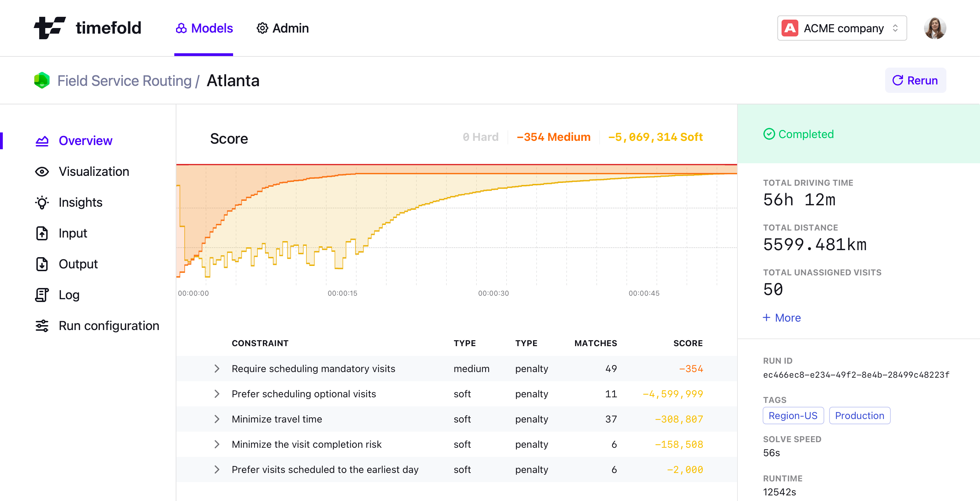Click the Region-US tag
The width and height of the screenshot is (980, 501).
[793, 416]
